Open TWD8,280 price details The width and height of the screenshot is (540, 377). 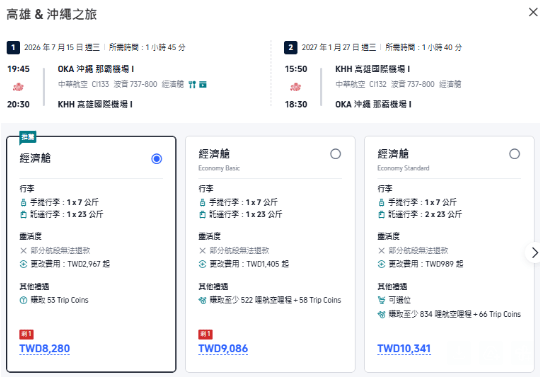click(x=45, y=349)
